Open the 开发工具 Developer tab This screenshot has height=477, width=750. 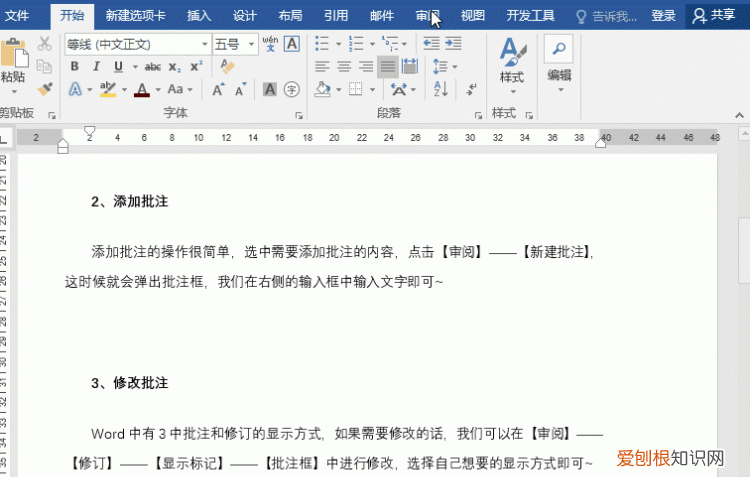coord(530,16)
